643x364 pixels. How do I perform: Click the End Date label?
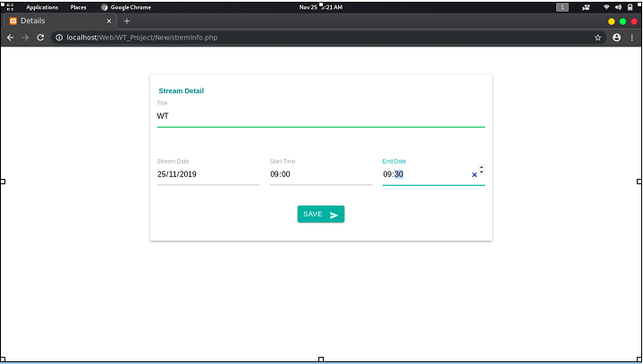pyautogui.click(x=394, y=162)
